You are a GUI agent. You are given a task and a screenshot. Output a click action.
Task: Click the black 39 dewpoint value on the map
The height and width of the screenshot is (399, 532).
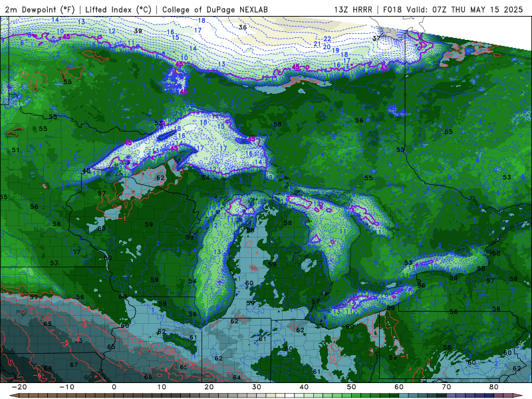[138, 31]
